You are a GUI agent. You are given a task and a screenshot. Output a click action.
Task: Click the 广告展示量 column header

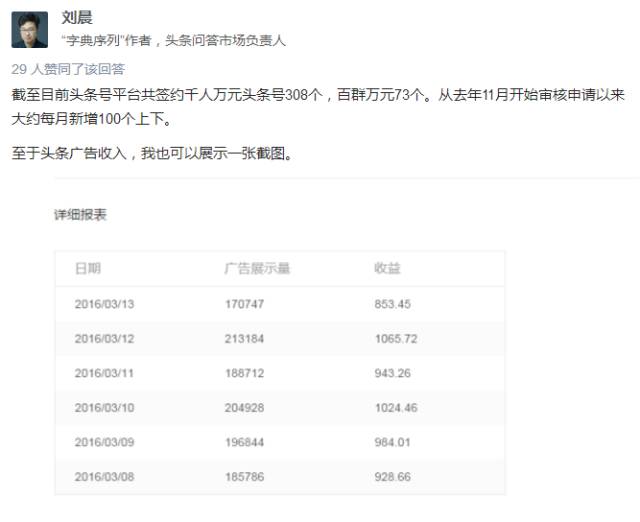(x=258, y=268)
